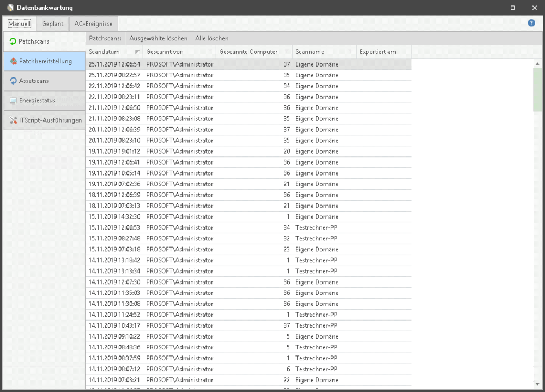545x392 pixels.
Task: Open help via blue question mark icon
Action: point(531,23)
